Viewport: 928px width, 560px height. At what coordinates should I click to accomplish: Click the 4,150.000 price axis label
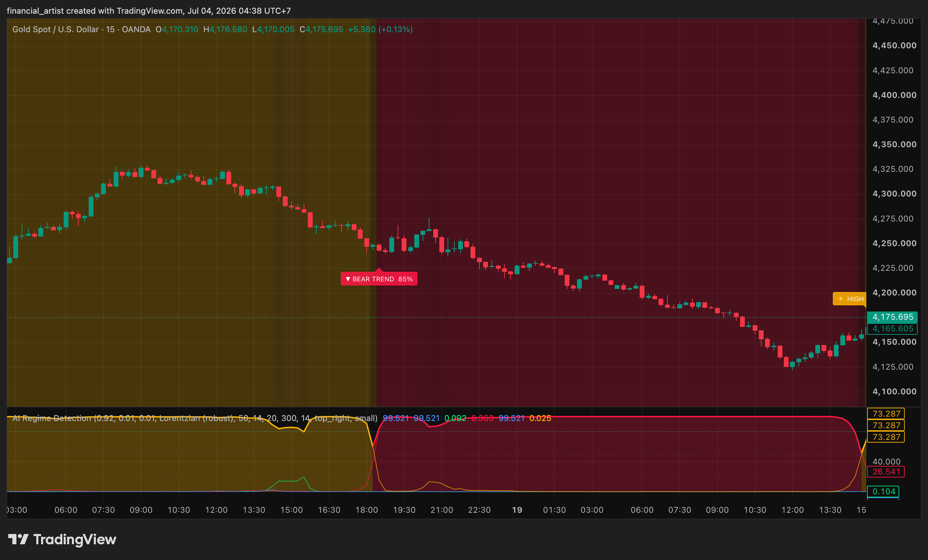tap(894, 342)
